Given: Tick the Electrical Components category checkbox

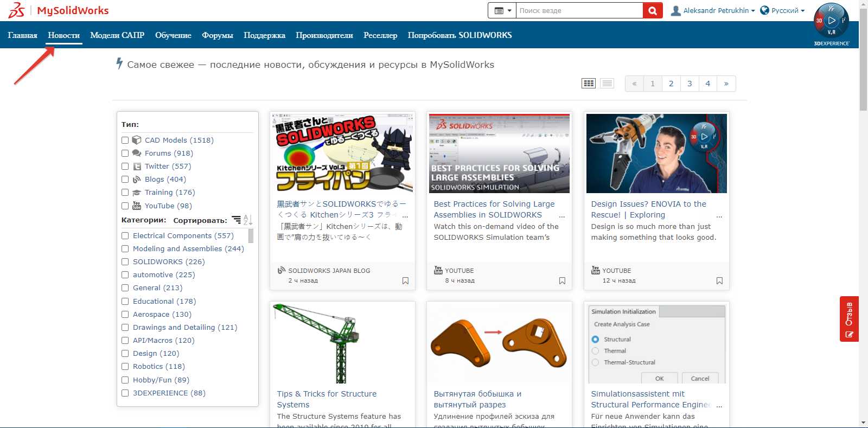Looking at the screenshot, I should (125, 236).
